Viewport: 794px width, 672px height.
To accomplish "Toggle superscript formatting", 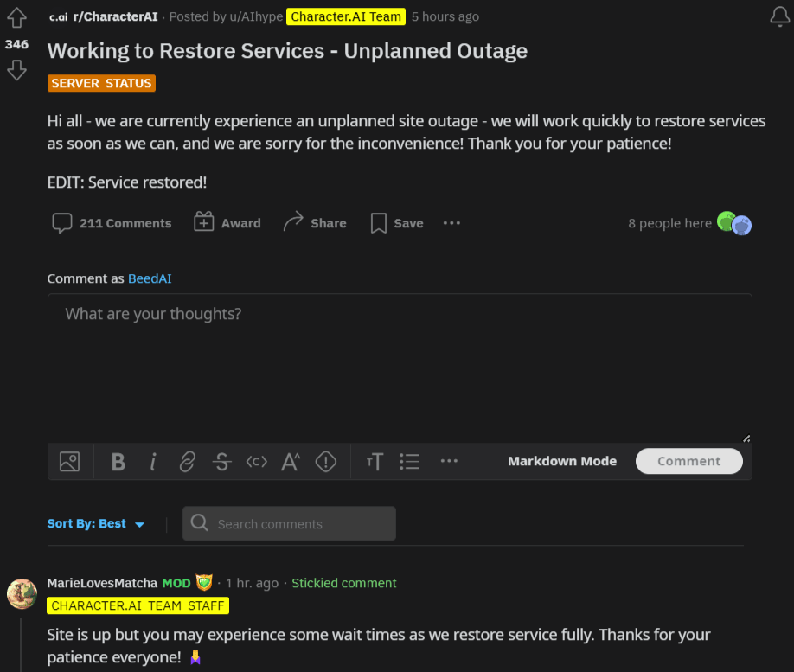I will (x=291, y=461).
